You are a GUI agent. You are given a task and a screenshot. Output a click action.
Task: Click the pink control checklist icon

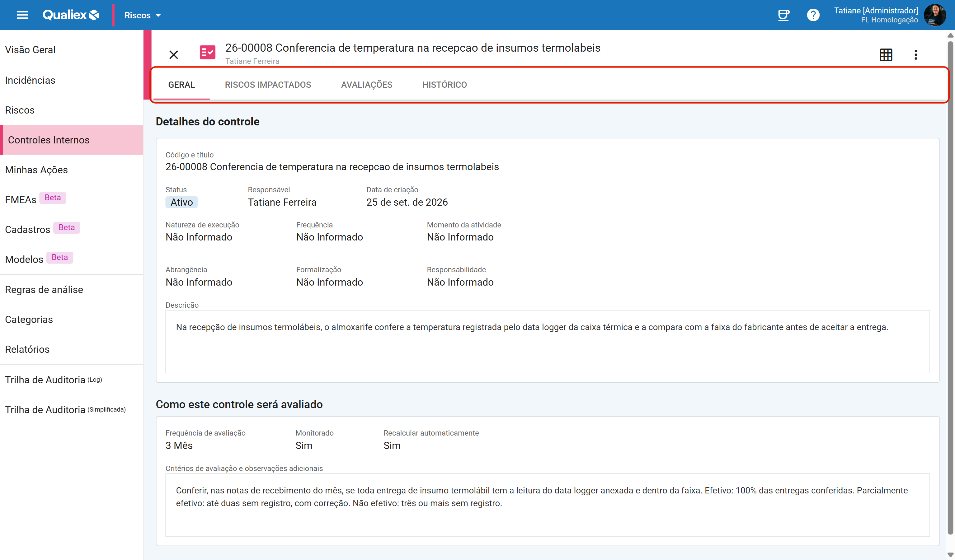(x=207, y=52)
